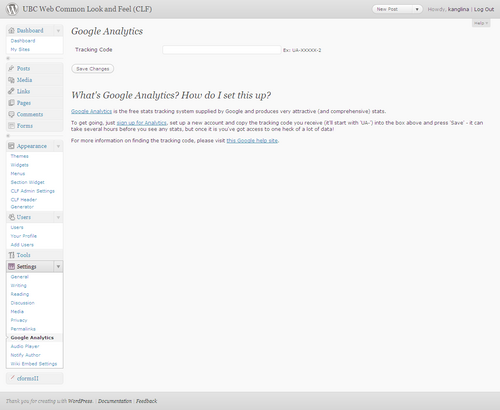Open Your Profile page
The height and width of the screenshot is (410, 500).
pyautogui.click(x=24, y=236)
